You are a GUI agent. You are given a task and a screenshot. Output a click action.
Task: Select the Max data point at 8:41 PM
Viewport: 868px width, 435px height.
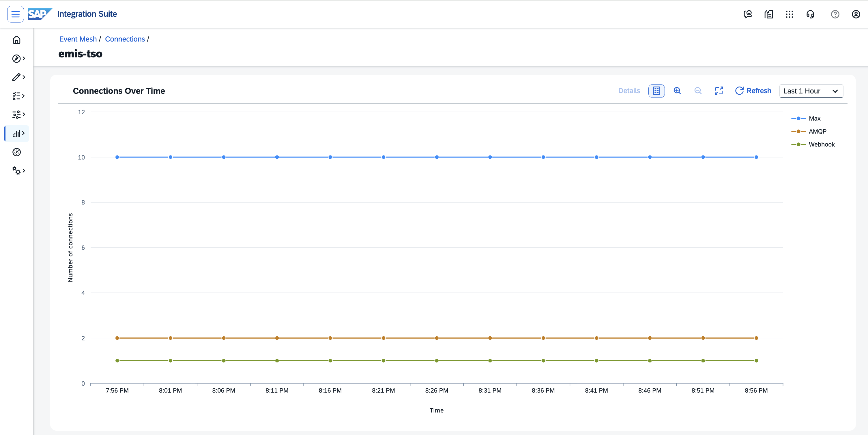596,157
